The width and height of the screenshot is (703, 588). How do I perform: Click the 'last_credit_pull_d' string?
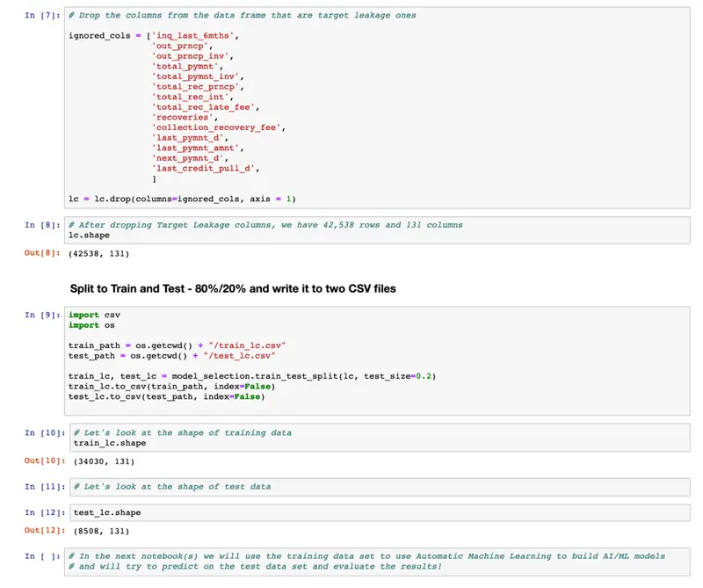(203, 169)
